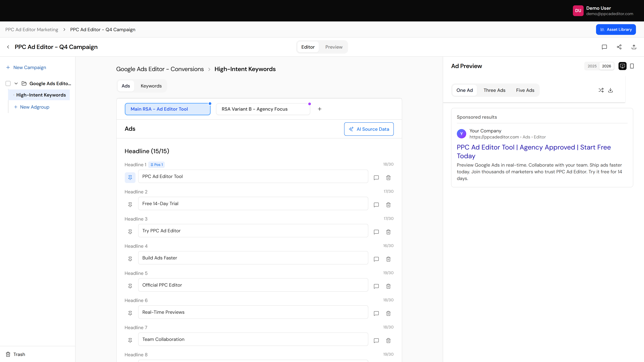Shuffle the ad preview combinations
The image size is (644, 362).
[x=601, y=90]
